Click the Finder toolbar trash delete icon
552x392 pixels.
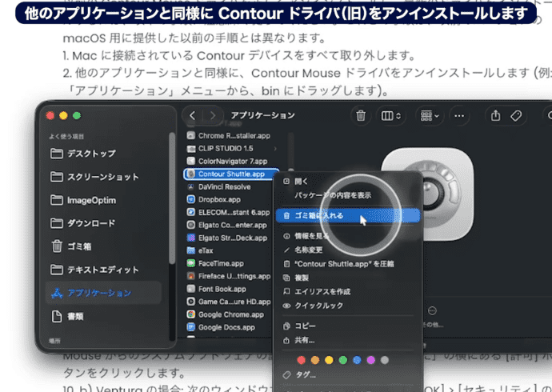click(362, 115)
